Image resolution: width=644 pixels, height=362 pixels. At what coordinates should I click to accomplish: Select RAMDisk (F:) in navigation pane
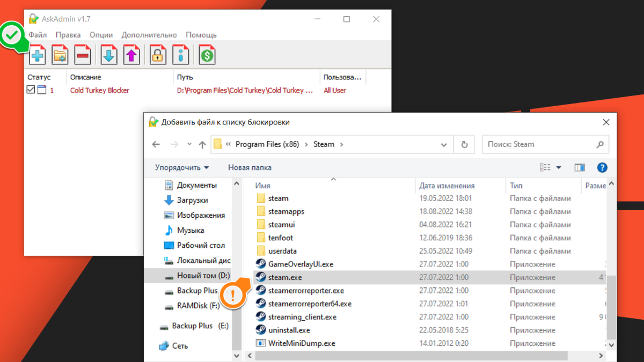(x=192, y=306)
